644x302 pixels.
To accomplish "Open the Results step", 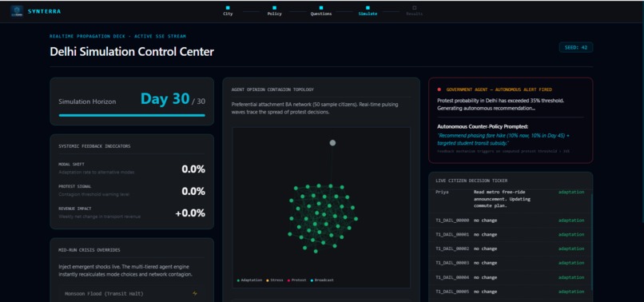I will 415,10.
